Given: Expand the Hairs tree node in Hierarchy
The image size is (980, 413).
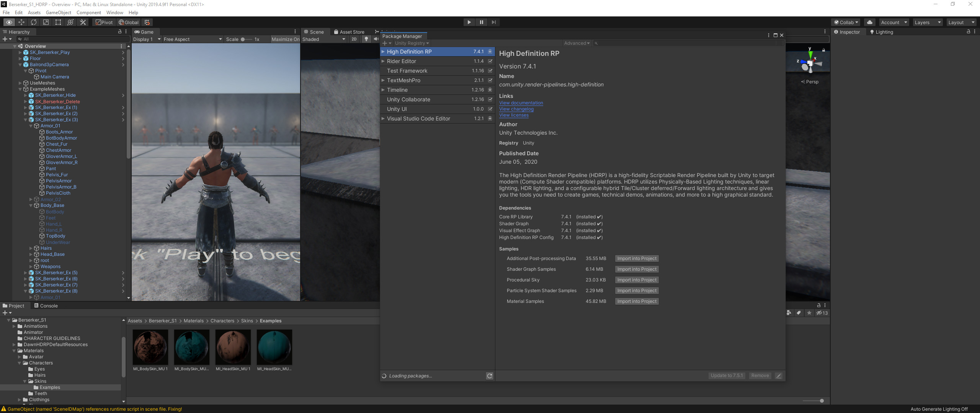Looking at the screenshot, I should click(31, 248).
